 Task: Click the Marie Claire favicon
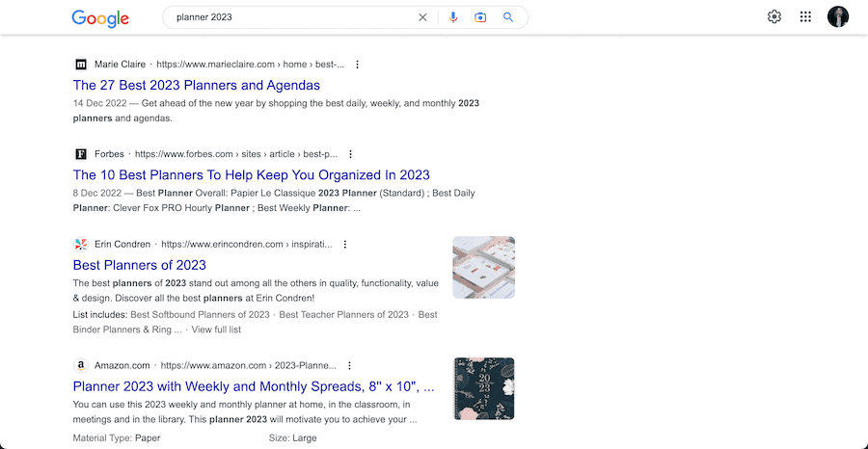click(x=81, y=65)
